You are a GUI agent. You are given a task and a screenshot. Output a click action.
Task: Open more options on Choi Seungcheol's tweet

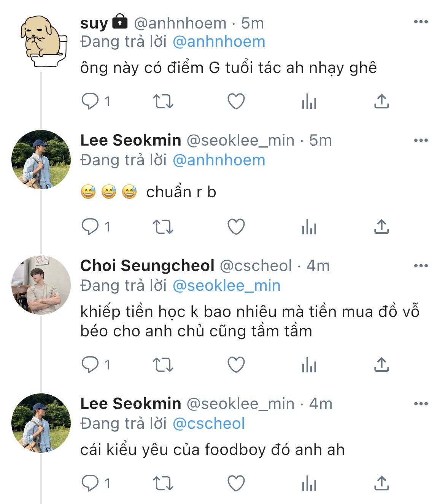[421, 266]
